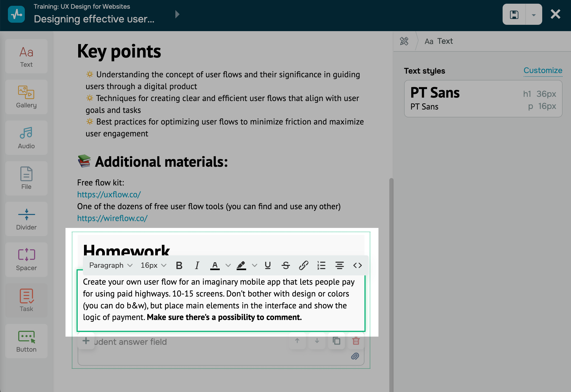Insert a hyperlink with link icon
The image size is (571, 392).
pos(303,265)
